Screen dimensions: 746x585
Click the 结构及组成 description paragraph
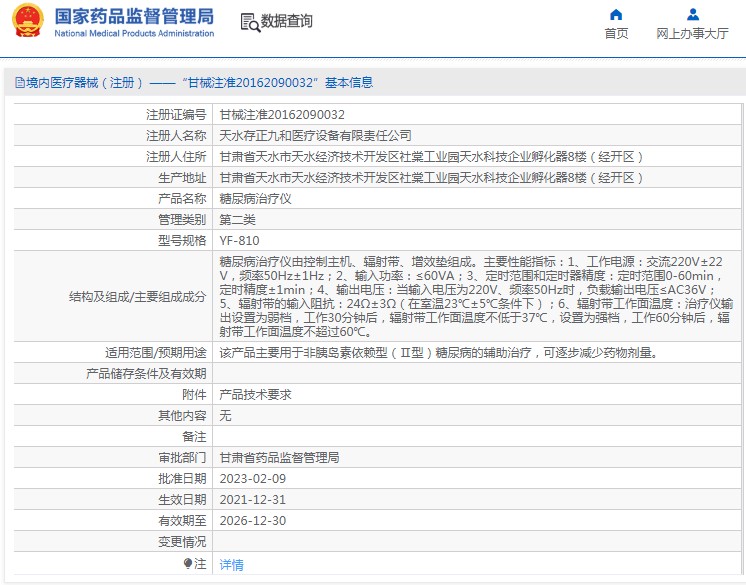pos(476,296)
